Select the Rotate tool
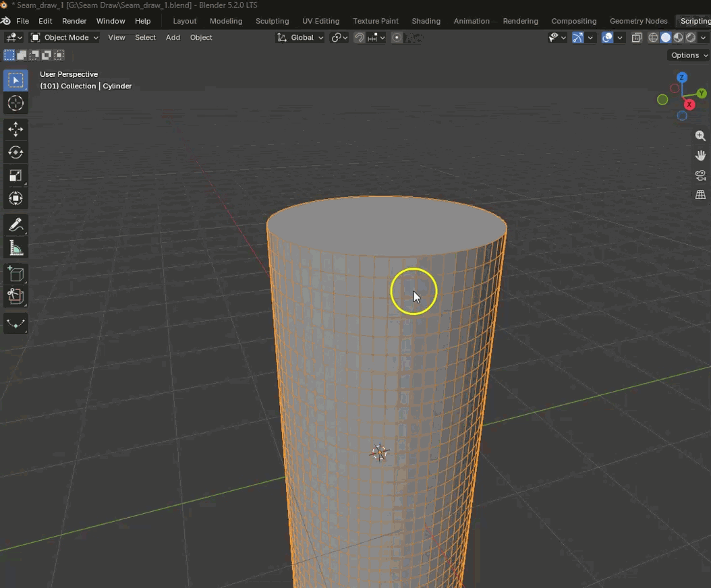Viewport: 711px width, 588px height. [x=16, y=152]
